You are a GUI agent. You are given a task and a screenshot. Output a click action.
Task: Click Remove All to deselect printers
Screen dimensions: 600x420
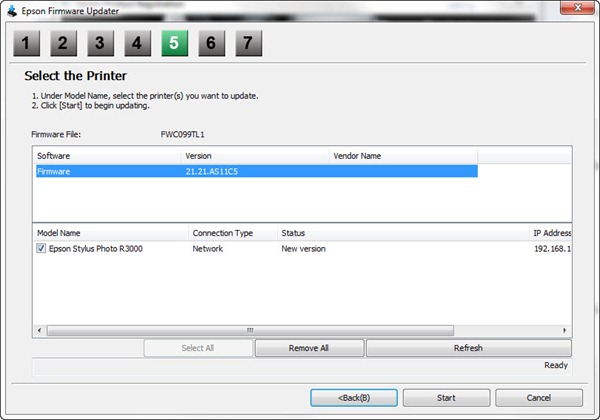[x=309, y=348]
